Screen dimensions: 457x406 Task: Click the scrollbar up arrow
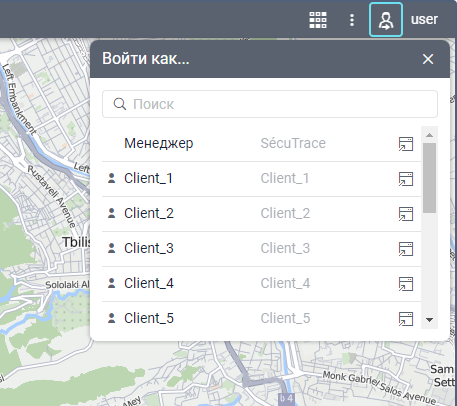pyautogui.click(x=429, y=135)
